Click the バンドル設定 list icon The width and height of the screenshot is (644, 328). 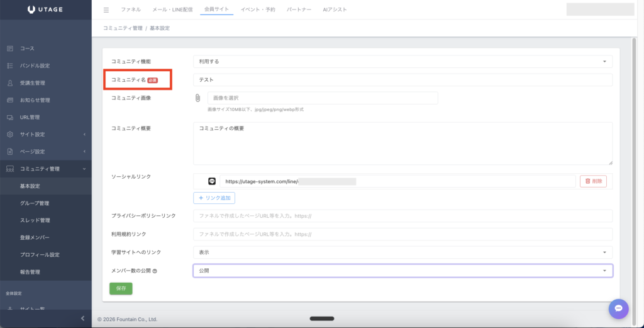coord(10,65)
